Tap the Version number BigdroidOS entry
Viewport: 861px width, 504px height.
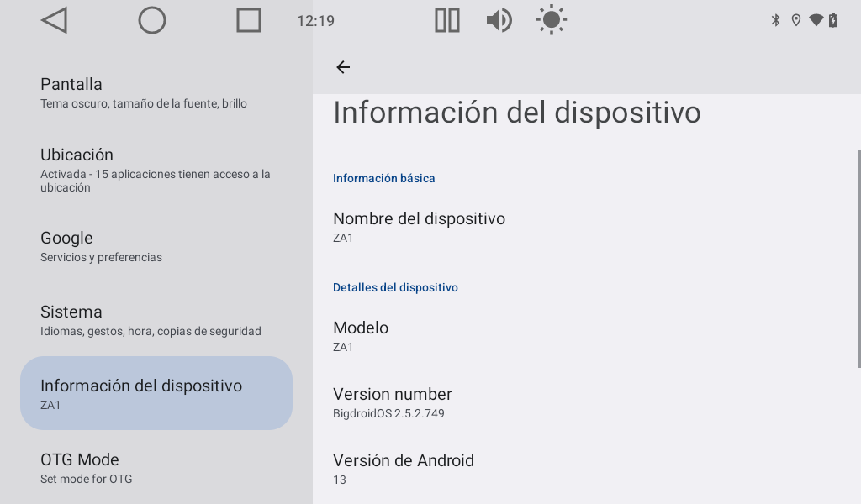[585, 402]
